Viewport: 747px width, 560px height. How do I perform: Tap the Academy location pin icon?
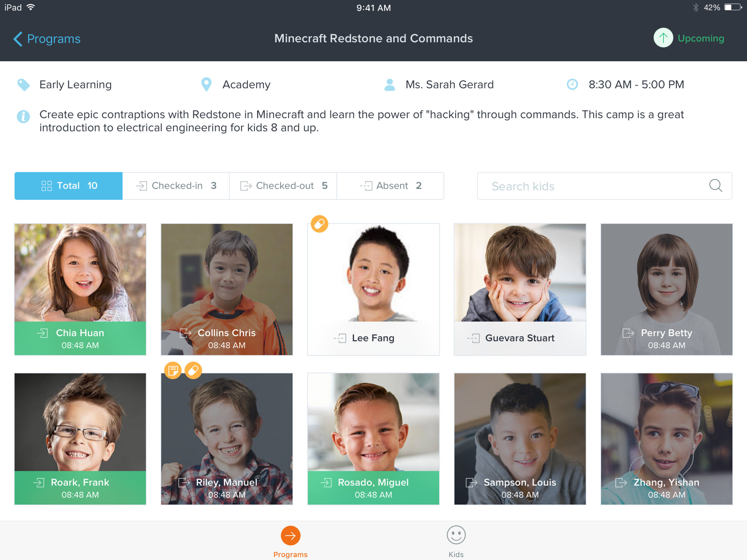[206, 84]
